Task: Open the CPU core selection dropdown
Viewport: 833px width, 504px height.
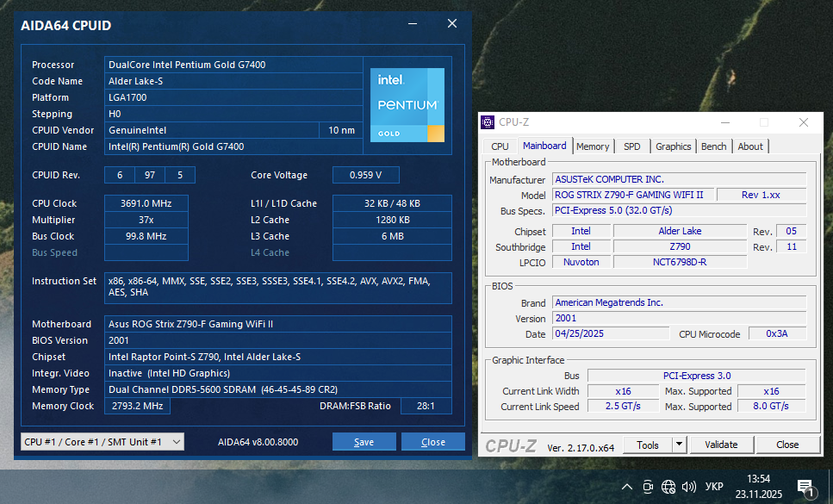Action: 103,442
